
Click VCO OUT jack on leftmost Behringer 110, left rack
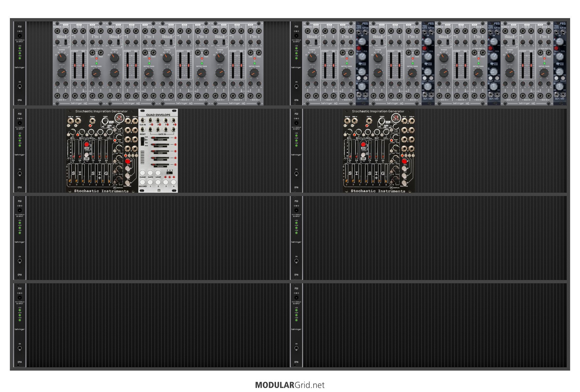click(66, 31)
